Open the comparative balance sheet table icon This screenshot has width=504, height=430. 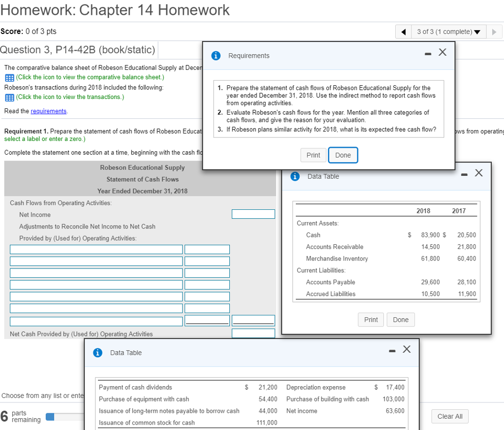[x=9, y=78]
